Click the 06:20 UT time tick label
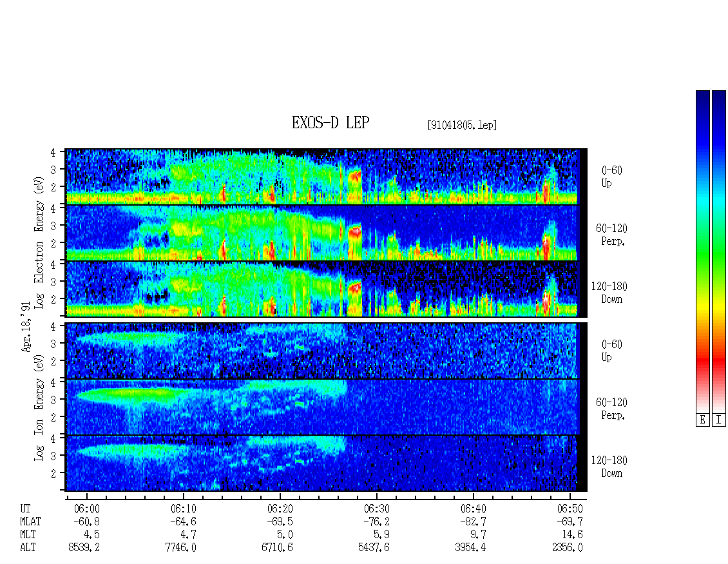This screenshot has width=728, height=564. [280, 509]
